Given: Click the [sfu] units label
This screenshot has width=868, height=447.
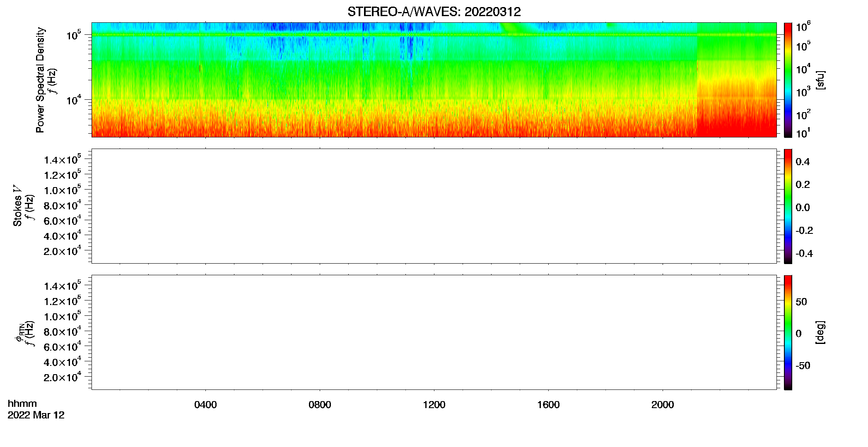Looking at the screenshot, I should coord(820,80).
